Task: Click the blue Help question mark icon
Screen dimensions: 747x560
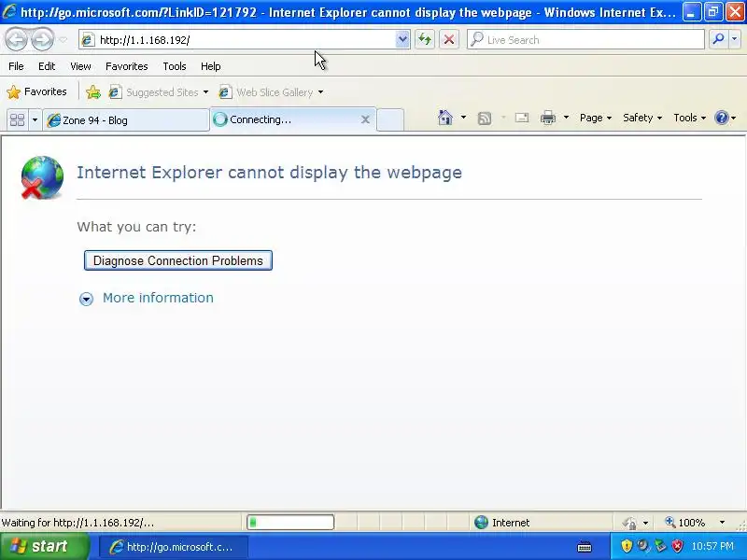Action: click(722, 118)
